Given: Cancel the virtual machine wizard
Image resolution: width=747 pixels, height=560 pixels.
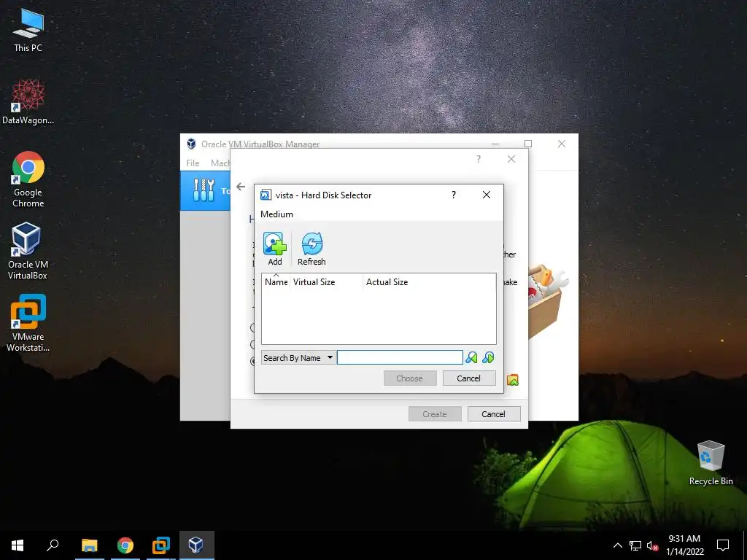Looking at the screenshot, I should (494, 414).
